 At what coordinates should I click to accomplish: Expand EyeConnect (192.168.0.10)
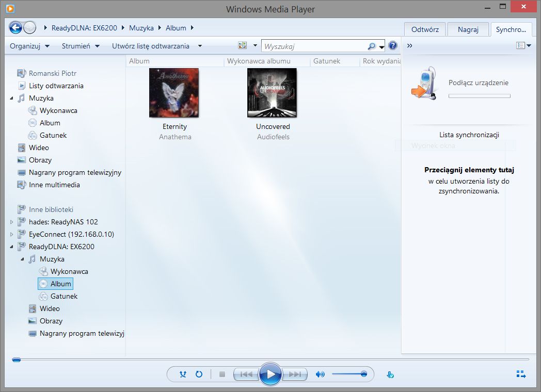11,235
